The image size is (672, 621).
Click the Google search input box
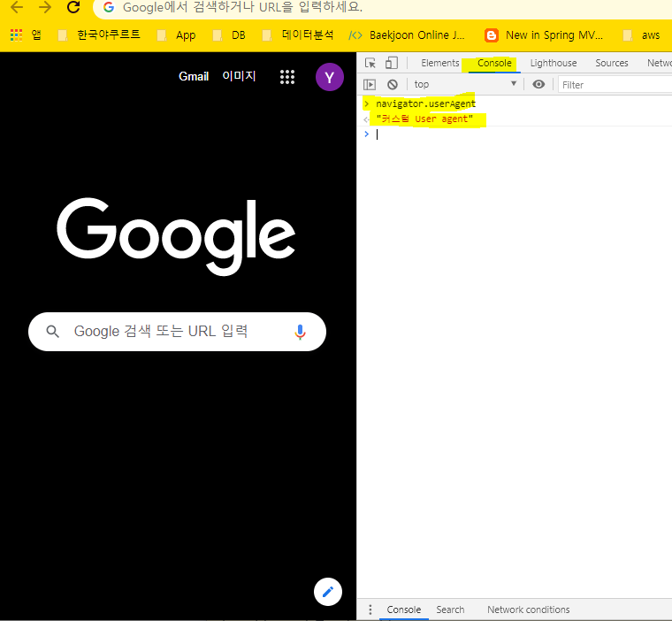tap(177, 332)
